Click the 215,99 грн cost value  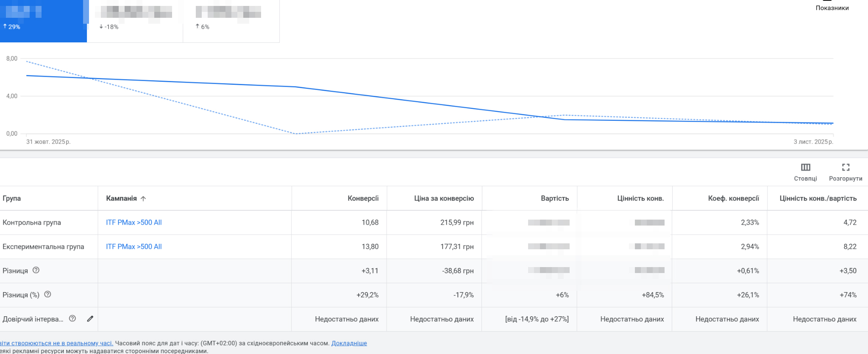pos(457,223)
